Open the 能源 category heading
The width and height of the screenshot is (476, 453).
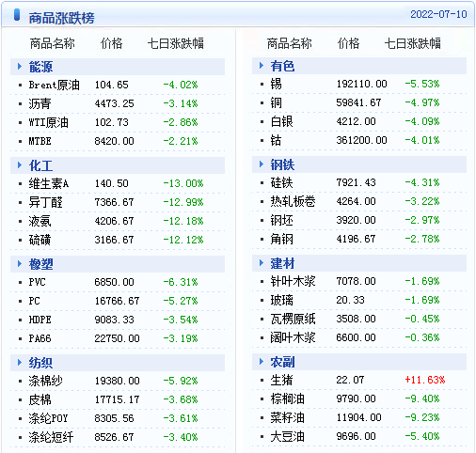(x=40, y=67)
